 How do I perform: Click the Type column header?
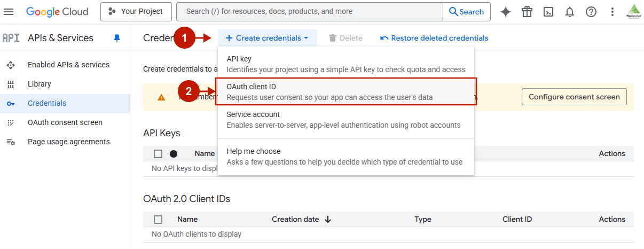(x=423, y=219)
